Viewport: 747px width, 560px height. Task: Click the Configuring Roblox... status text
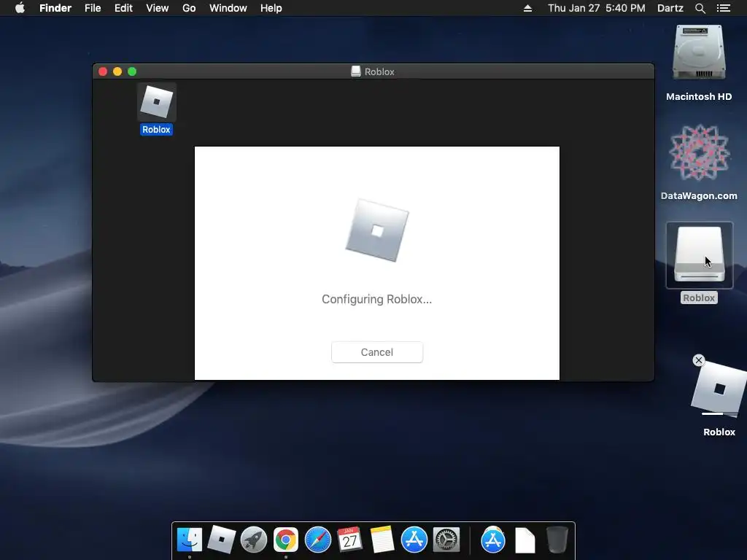pos(377,299)
